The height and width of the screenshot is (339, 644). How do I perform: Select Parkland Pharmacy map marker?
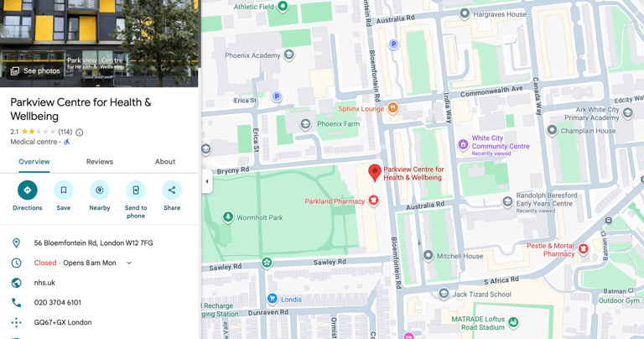pos(373,201)
